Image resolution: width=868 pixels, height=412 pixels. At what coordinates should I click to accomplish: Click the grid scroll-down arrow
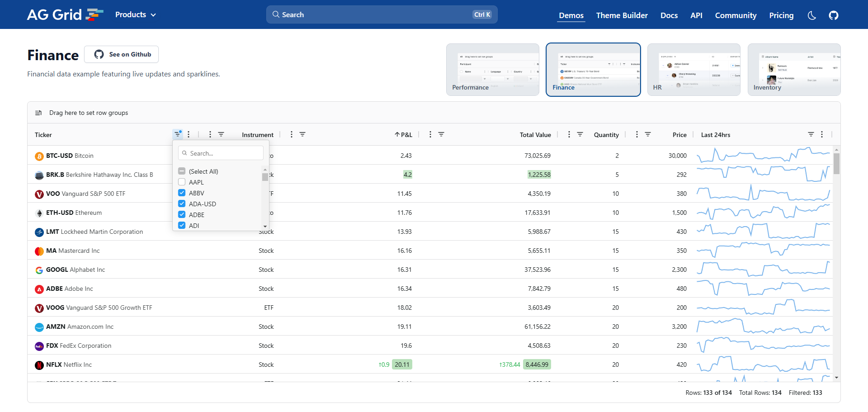(x=836, y=378)
